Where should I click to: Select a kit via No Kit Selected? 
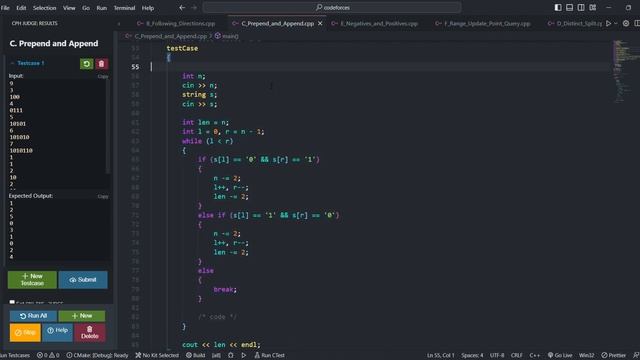[157, 355]
